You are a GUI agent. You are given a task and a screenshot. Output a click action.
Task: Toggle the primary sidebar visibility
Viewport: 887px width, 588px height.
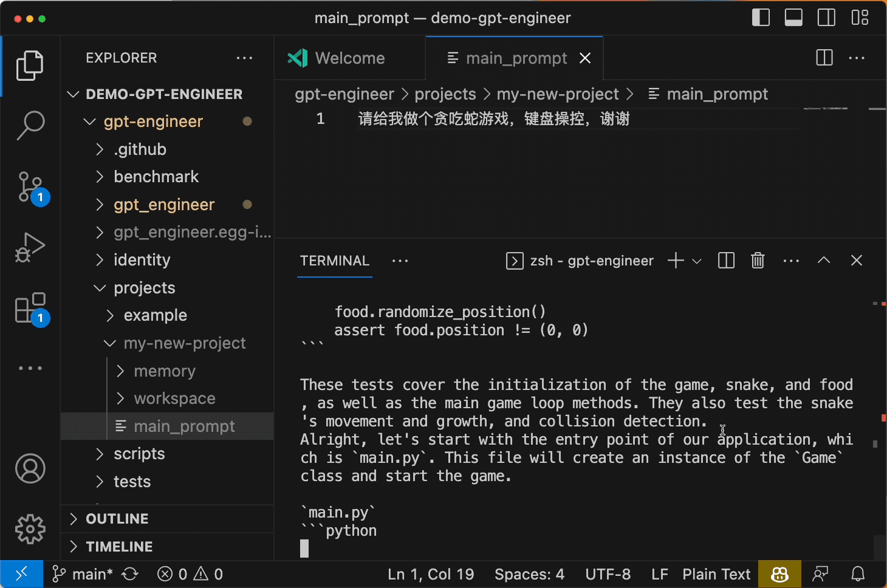click(761, 17)
